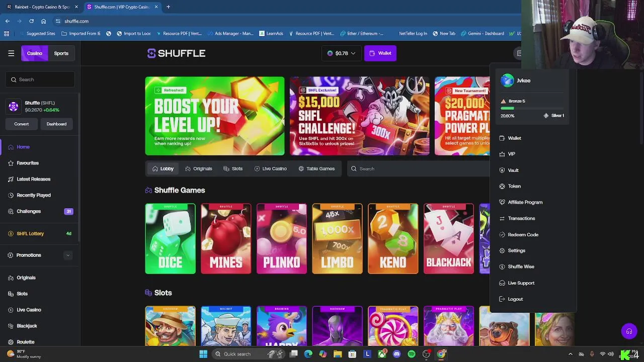Open new browser tab
This screenshot has height=362, width=644.
(168, 7)
